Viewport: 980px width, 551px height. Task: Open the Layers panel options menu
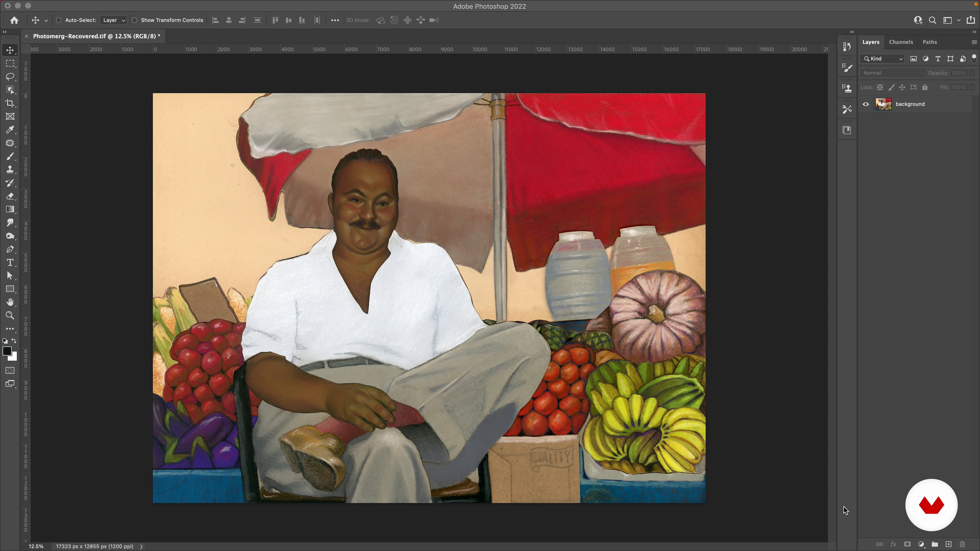pos(974,42)
